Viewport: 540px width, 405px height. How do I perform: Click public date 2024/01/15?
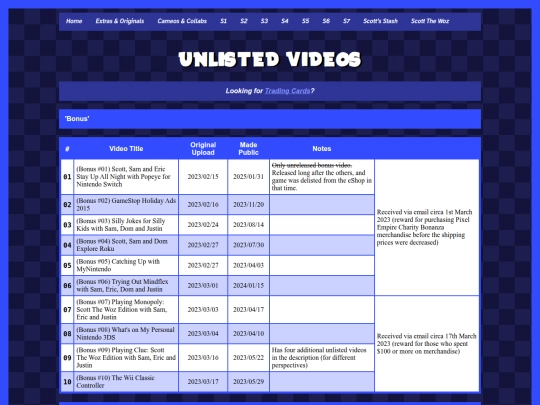coord(248,285)
